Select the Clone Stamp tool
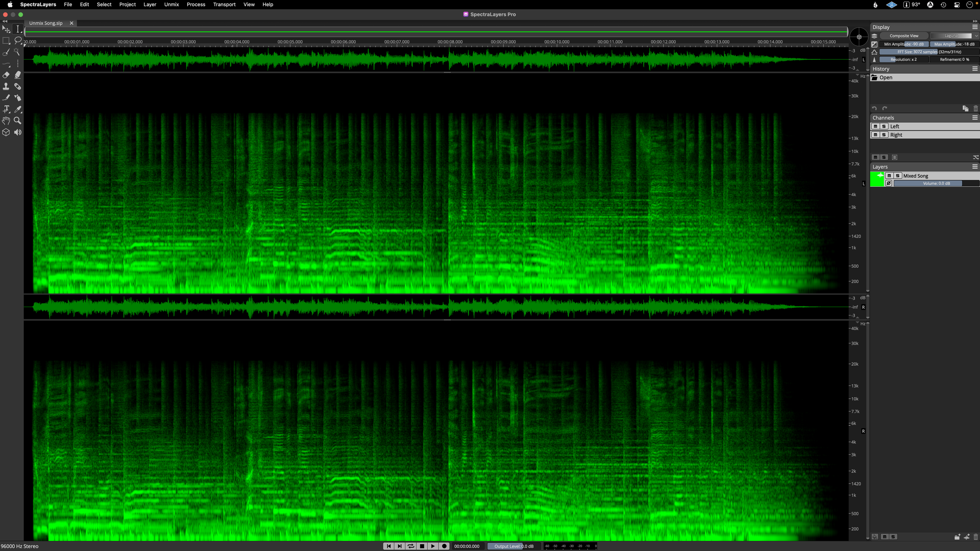The width and height of the screenshot is (980, 551). [6, 86]
